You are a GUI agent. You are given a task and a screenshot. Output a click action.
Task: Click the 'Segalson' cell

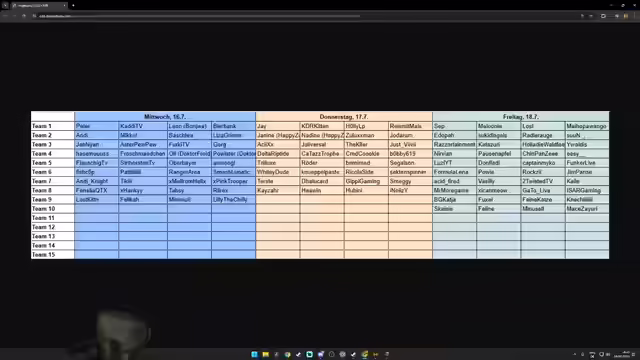410,163
